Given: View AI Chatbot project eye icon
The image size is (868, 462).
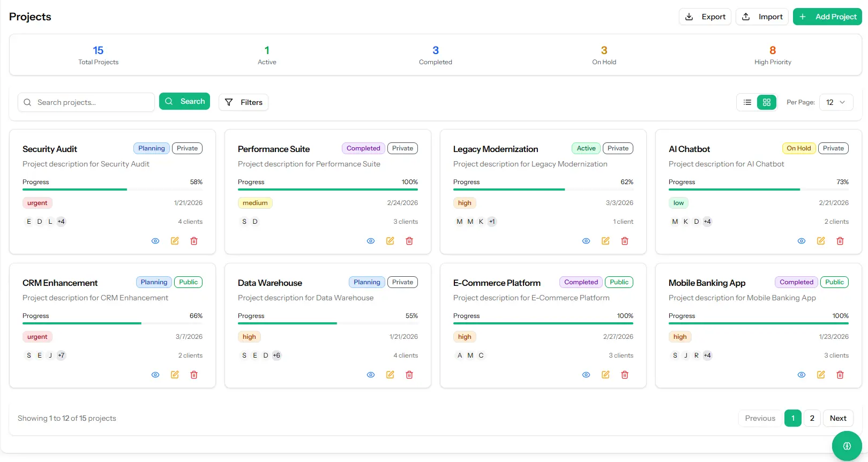Looking at the screenshot, I should click(x=802, y=241).
